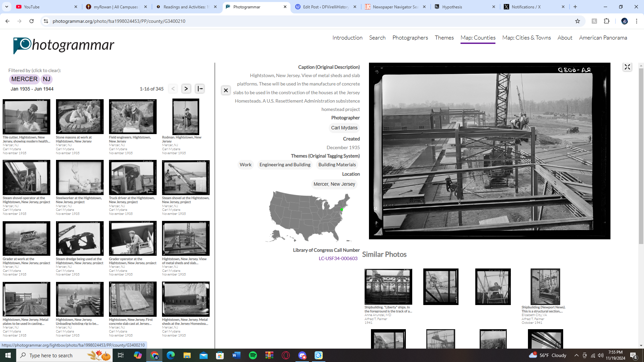Open Rodman, Hightstown photo thumbnail

(x=186, y=117)
